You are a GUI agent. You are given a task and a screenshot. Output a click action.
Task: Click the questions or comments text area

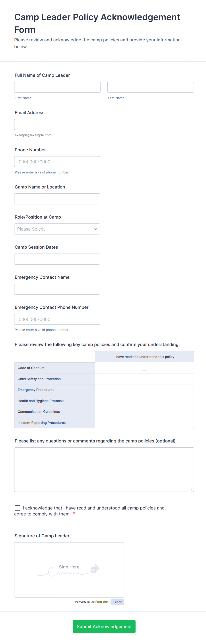104,469
